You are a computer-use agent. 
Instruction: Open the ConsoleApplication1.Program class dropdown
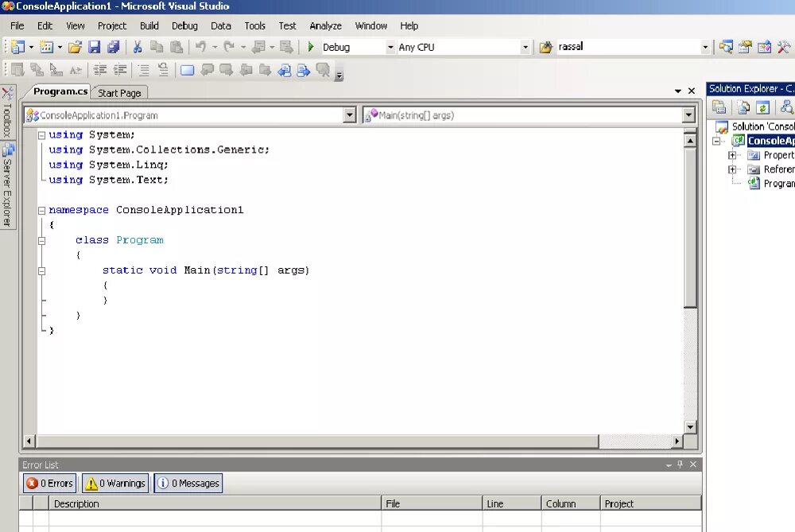[349, 115]
